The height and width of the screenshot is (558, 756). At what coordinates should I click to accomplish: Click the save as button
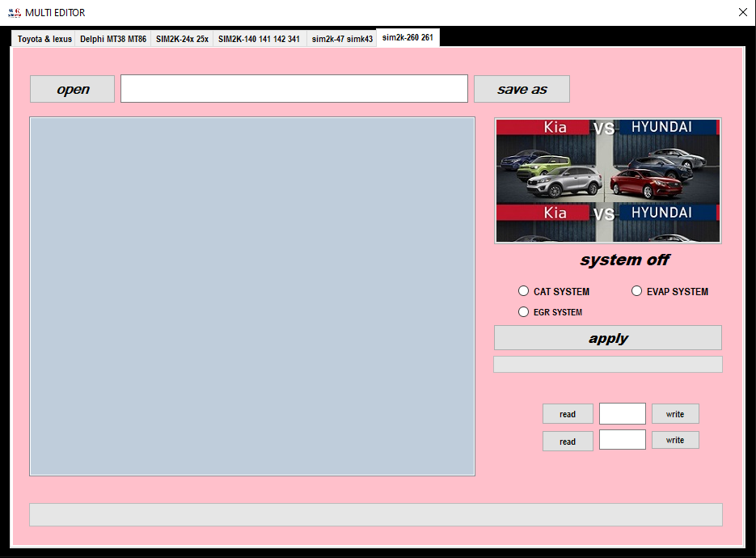(522, 88)
